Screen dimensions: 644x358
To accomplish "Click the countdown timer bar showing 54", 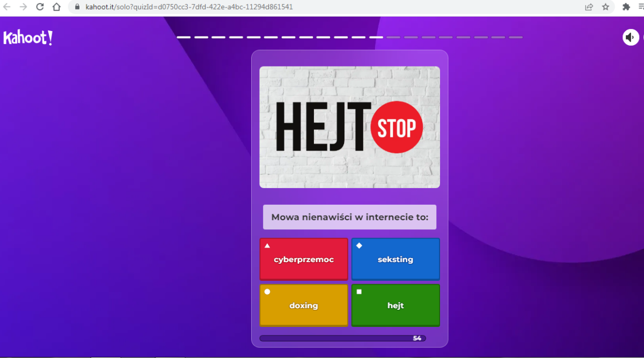I will (342, 338).
